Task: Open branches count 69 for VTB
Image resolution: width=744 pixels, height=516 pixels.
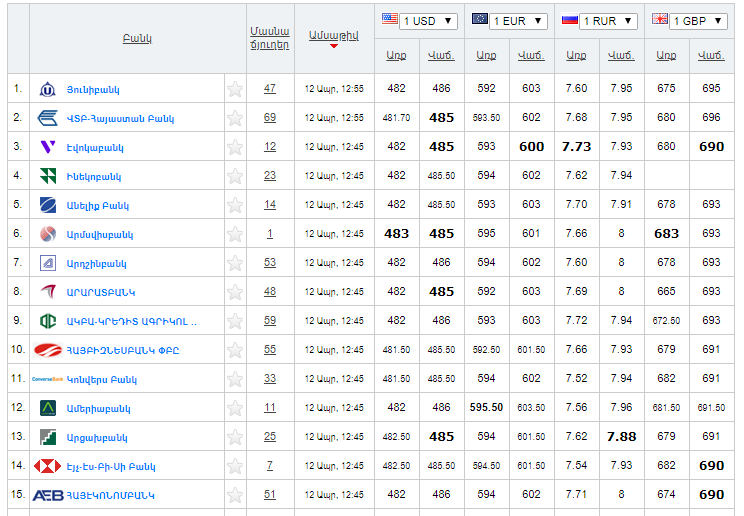Action: tap(270, 117)
